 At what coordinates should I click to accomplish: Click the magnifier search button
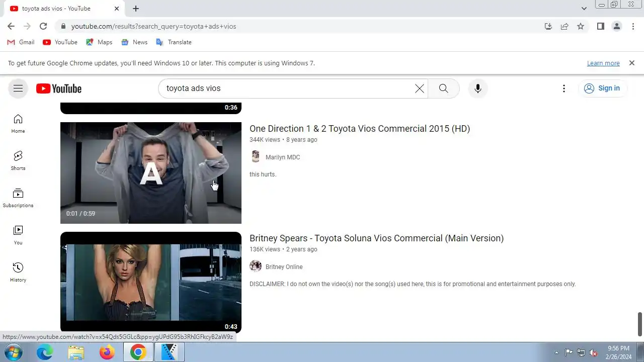pos(443,88)
